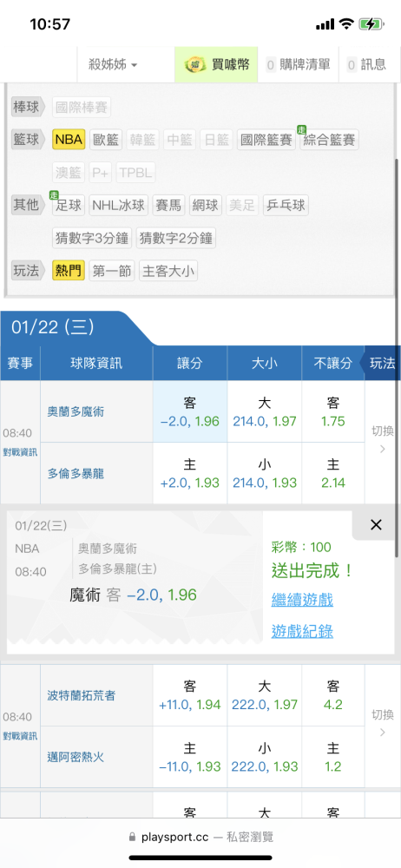The image size is (401, 868).
Task: Select the 主客大小 play type
Action: click(x=168, y=271)
